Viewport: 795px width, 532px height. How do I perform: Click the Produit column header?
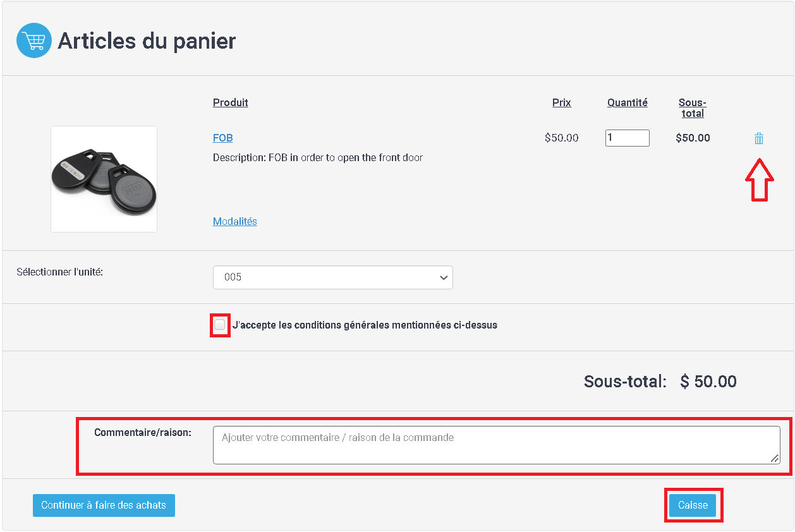coord(231,102)
